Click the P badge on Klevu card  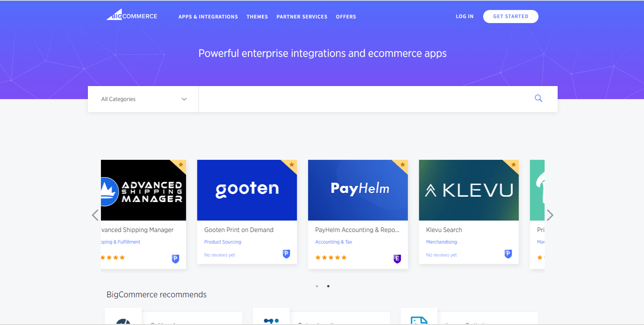click(508, 254)
